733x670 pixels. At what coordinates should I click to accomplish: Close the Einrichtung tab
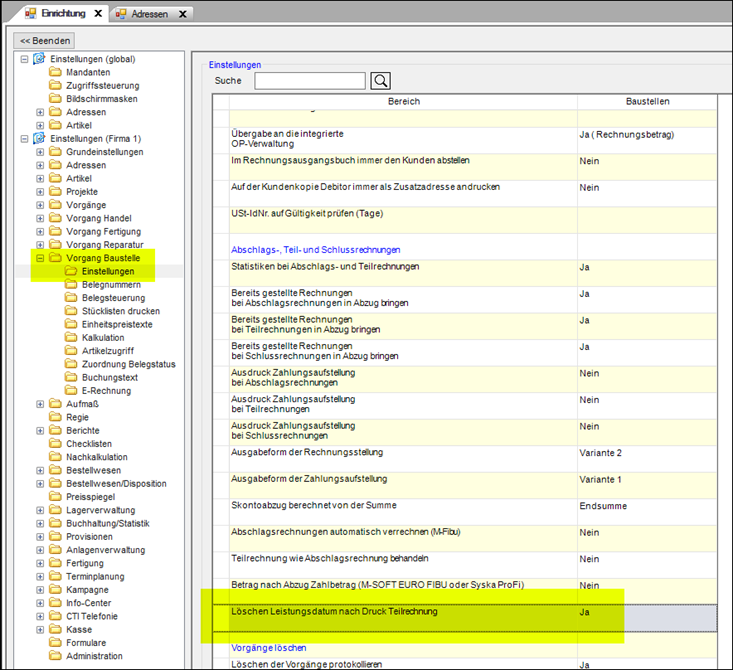(97, 14)
